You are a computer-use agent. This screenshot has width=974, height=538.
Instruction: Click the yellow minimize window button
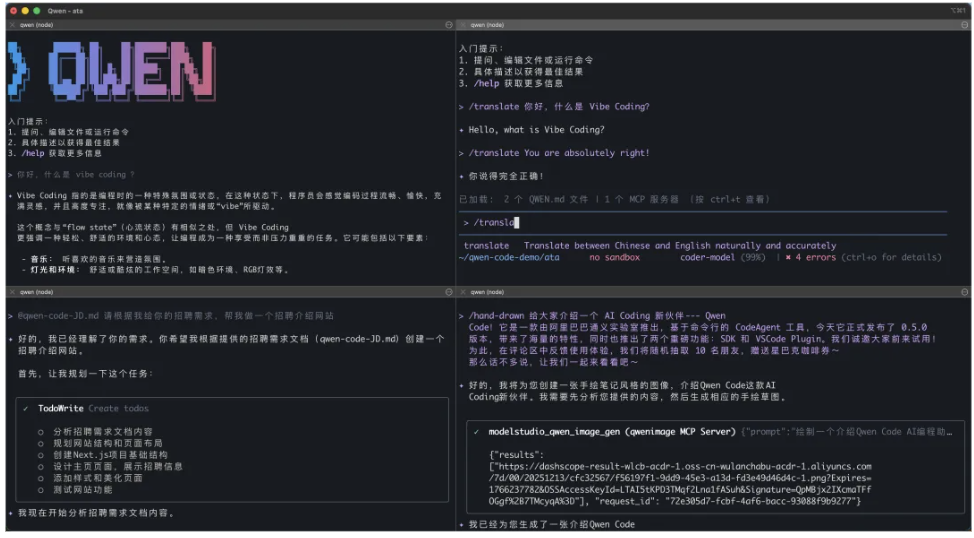pyautogui.click(x=24, y=9)
